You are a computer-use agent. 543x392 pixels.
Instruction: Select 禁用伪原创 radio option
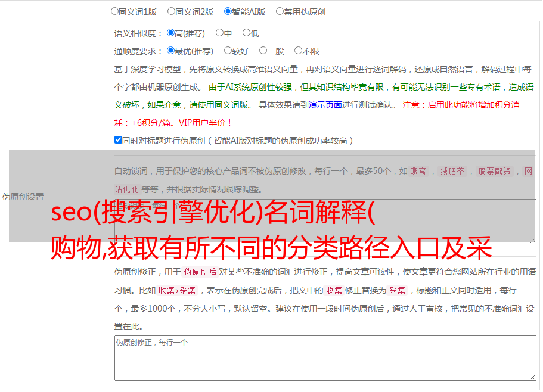click(x=280, y=11)
